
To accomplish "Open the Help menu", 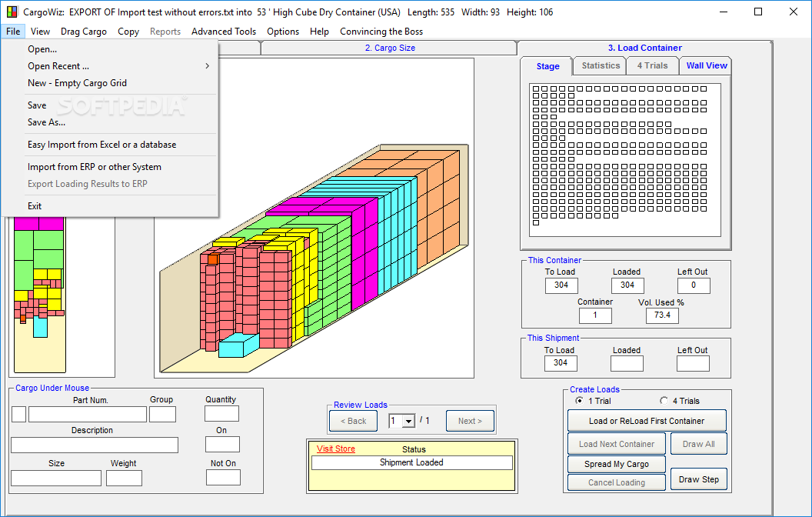I will click(x=320, y=31).
